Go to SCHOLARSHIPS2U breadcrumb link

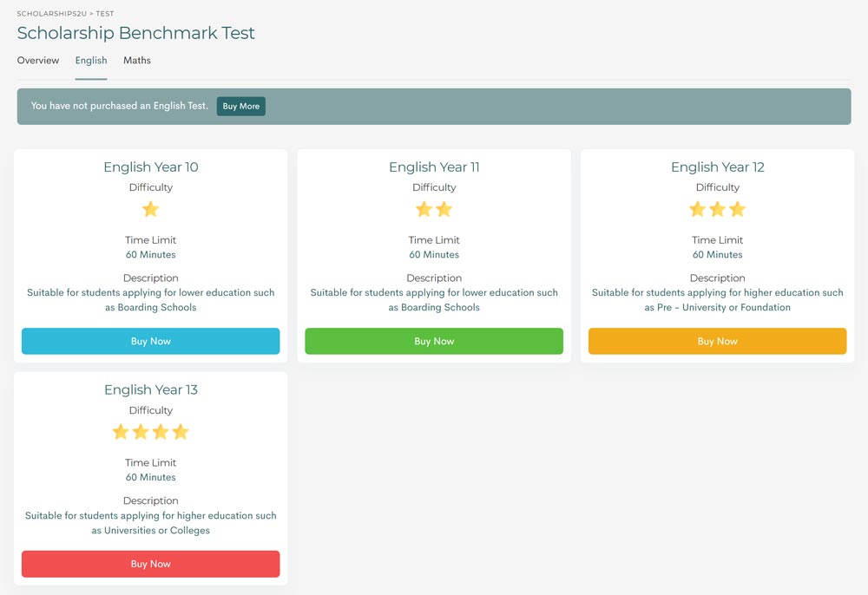coord(51,13)
